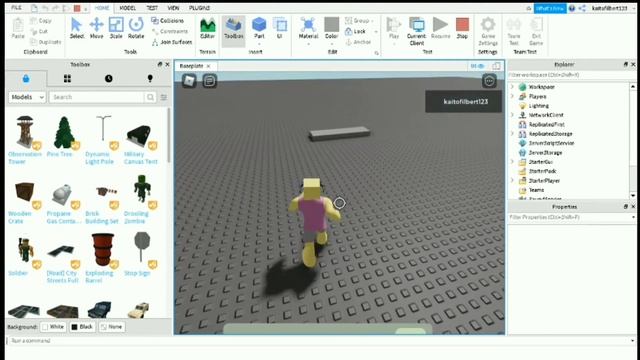Open Toolbox Marketplace tab

[x=26, y=78]
